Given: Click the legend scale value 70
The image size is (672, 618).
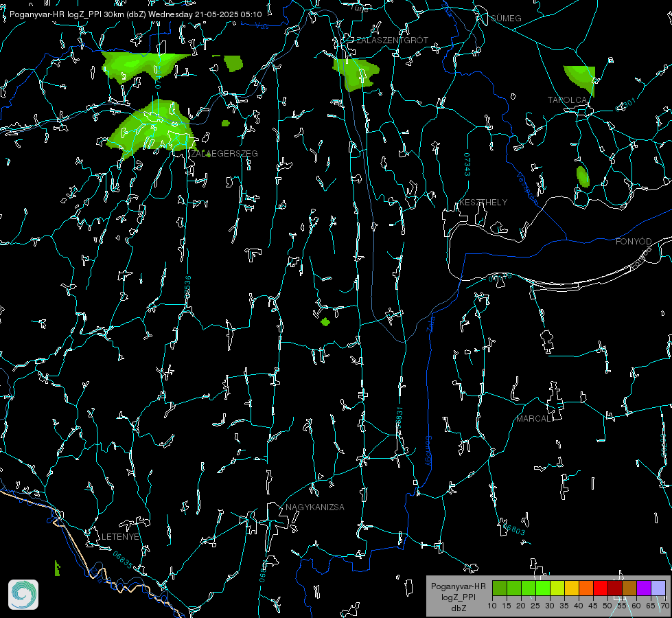Looking at the screenshot, I should (664, 606).
